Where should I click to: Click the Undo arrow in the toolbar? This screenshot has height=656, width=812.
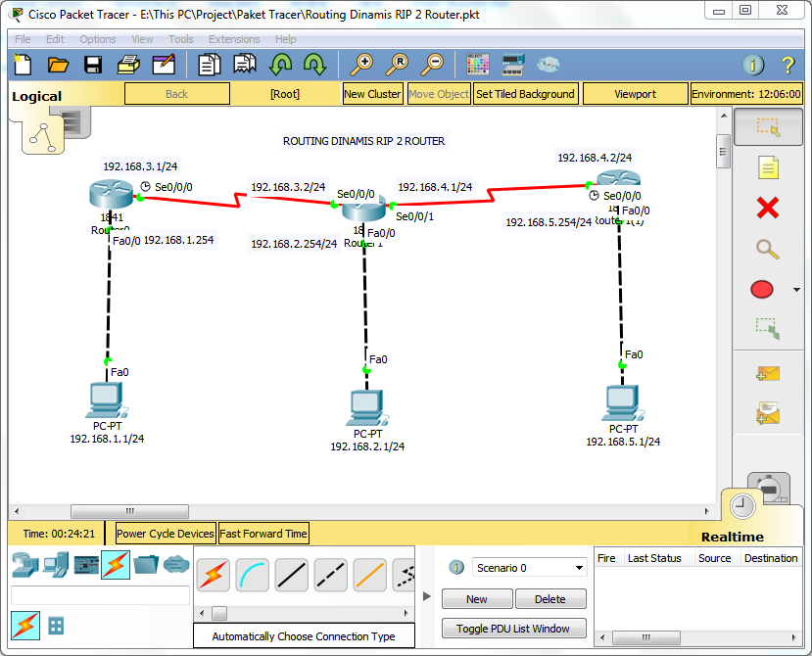tap(282, 64)
